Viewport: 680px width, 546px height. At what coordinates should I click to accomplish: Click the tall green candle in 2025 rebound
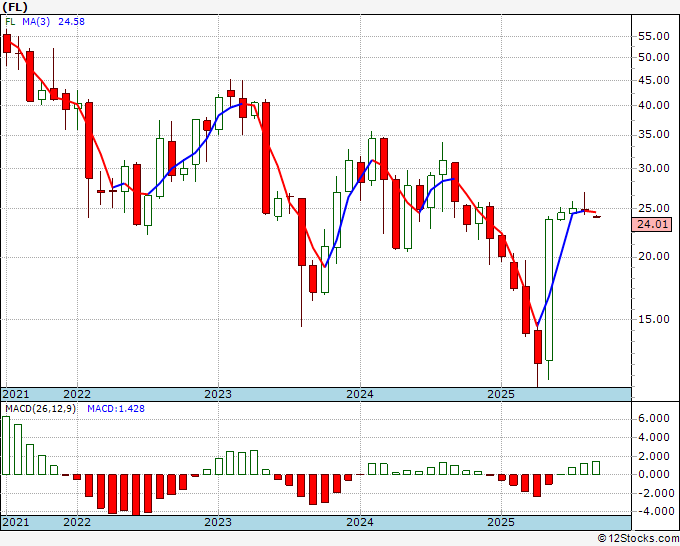[549, 290]
